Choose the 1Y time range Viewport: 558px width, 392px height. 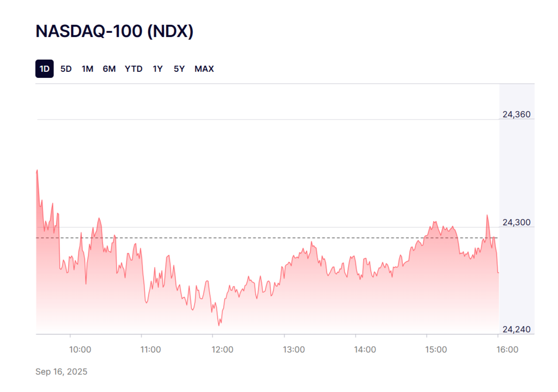pyautogui.click(x=157, y=69)
